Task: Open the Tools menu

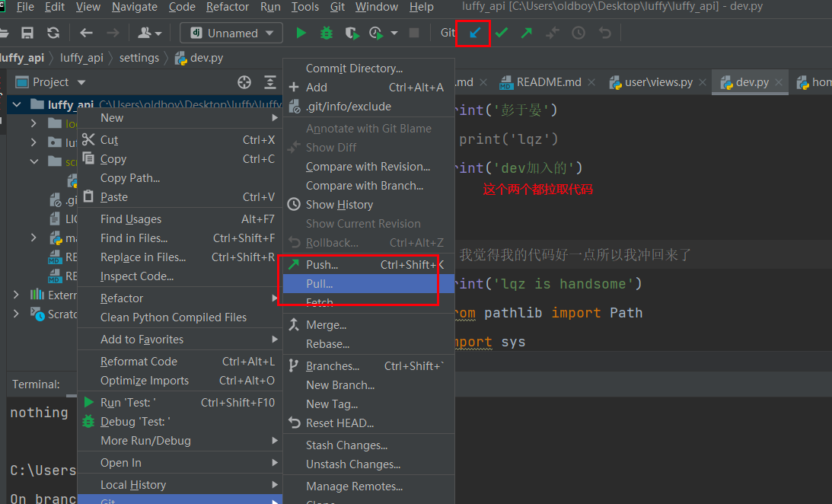Action: [305, 7]
